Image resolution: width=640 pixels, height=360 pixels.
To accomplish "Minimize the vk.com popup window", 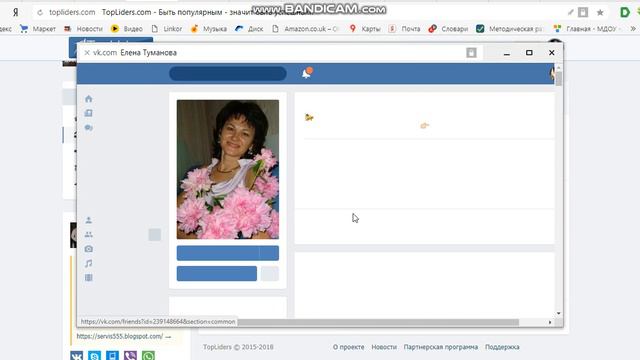I will pos(507,53).
